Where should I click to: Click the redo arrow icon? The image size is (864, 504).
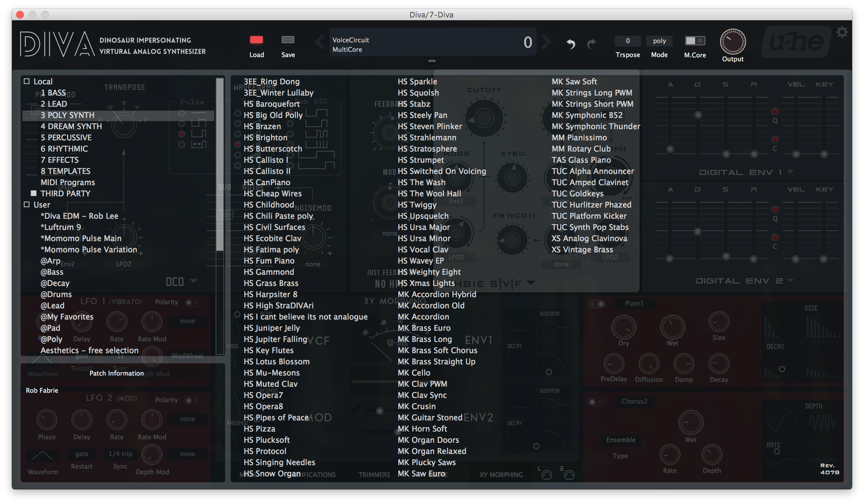[x=591, y=44]
